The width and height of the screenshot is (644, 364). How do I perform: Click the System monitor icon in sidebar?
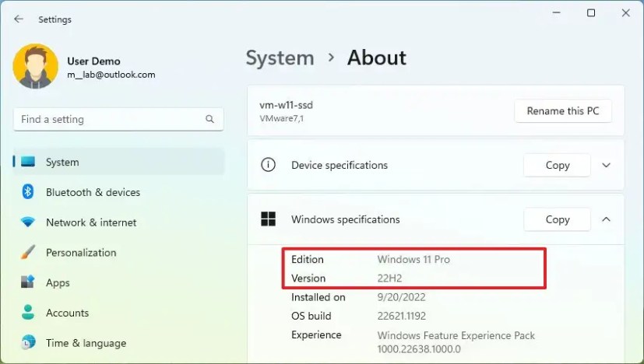[27, 162]
